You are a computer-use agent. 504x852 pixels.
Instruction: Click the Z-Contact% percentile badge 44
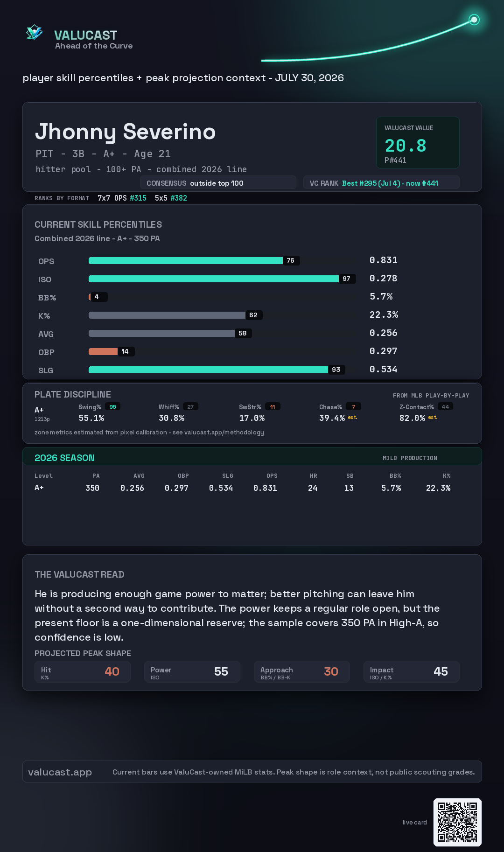(x=445, y=407)
